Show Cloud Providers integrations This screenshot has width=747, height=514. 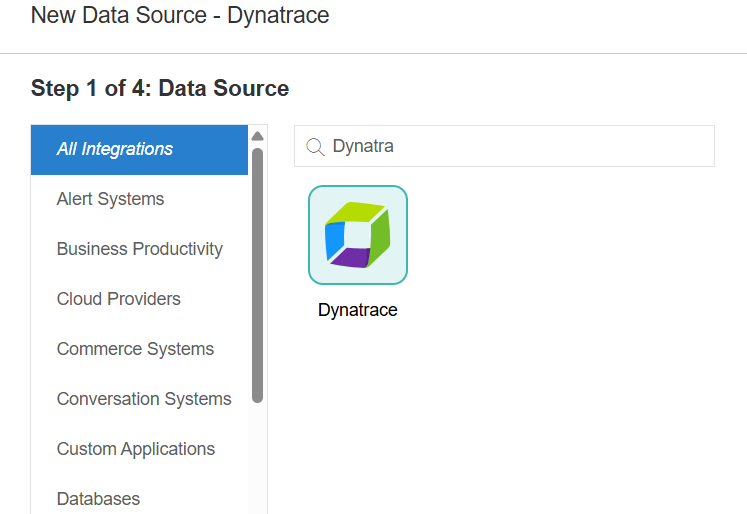pos(118,299)
